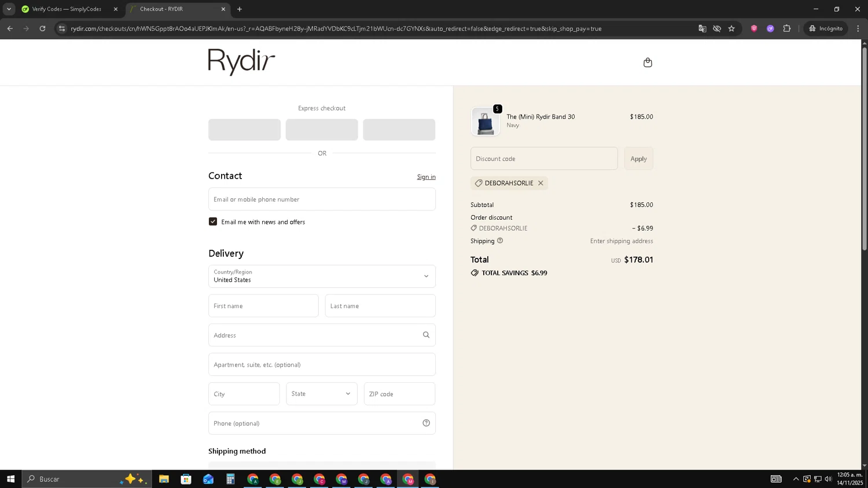Click the total price $178.01

pos(638,260)
